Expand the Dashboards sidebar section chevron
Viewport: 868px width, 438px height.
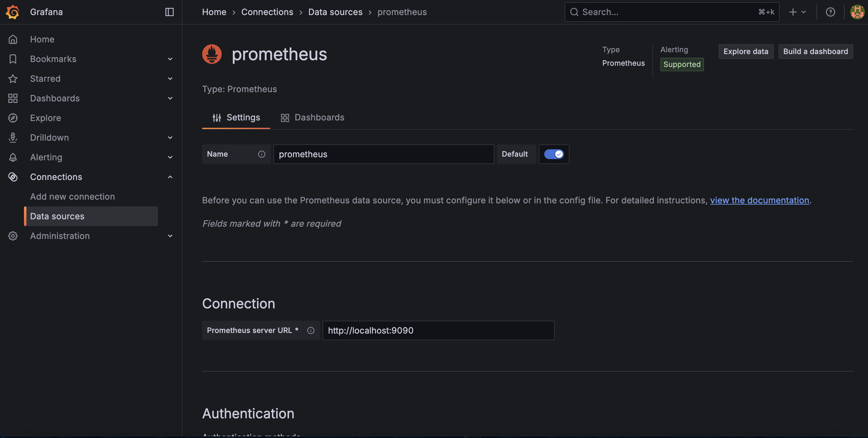click(170, 98)
